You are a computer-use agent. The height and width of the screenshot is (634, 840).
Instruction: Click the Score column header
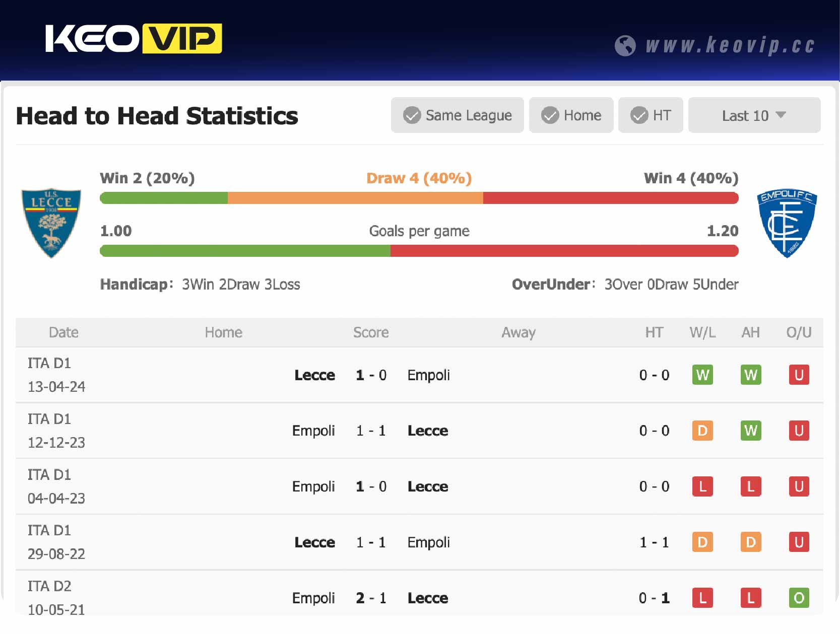click(371, 332)
